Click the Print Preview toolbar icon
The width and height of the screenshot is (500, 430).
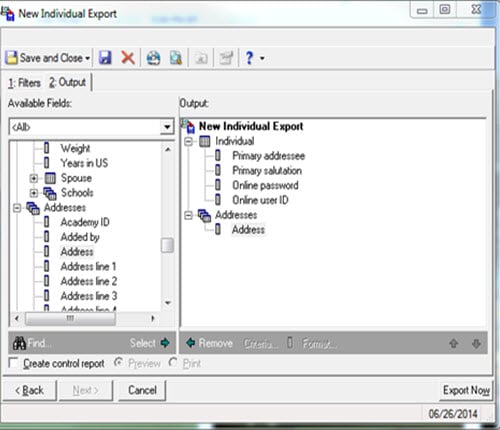[176, 58]
